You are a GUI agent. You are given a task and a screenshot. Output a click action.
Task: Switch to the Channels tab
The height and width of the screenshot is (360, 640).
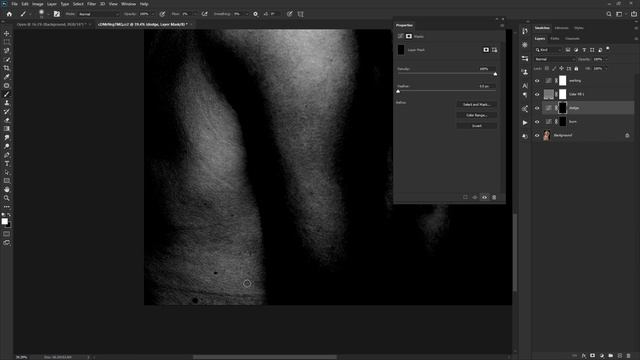572,39
